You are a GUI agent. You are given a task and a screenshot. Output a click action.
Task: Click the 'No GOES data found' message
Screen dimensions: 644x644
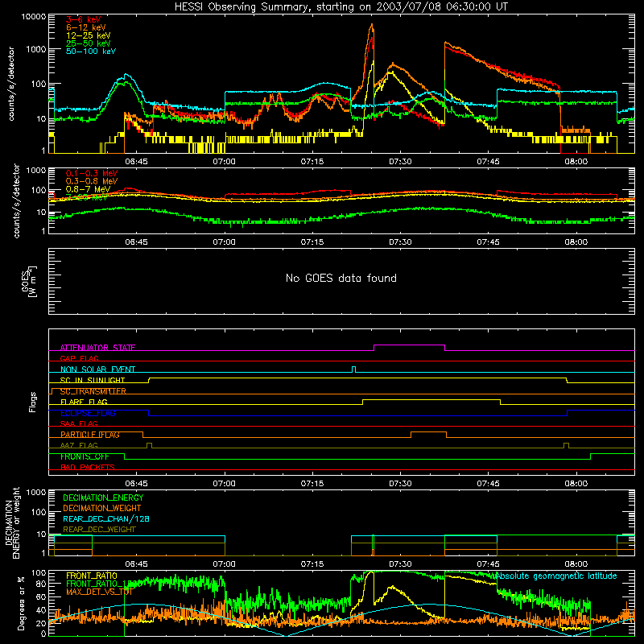click(341, 278)
